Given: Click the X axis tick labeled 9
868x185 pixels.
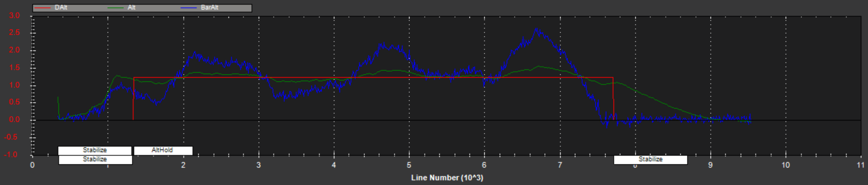Looking at the screenshot, I should (710, 165).
